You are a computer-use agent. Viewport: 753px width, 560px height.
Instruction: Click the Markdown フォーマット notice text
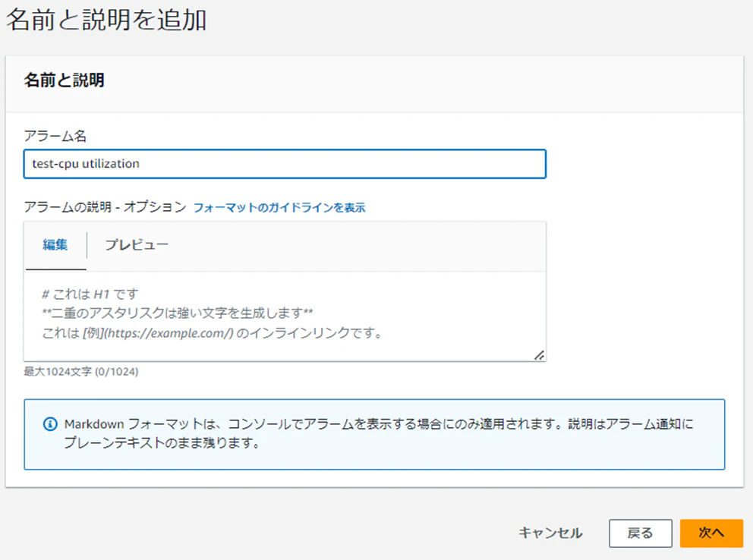tap(379, 433)
